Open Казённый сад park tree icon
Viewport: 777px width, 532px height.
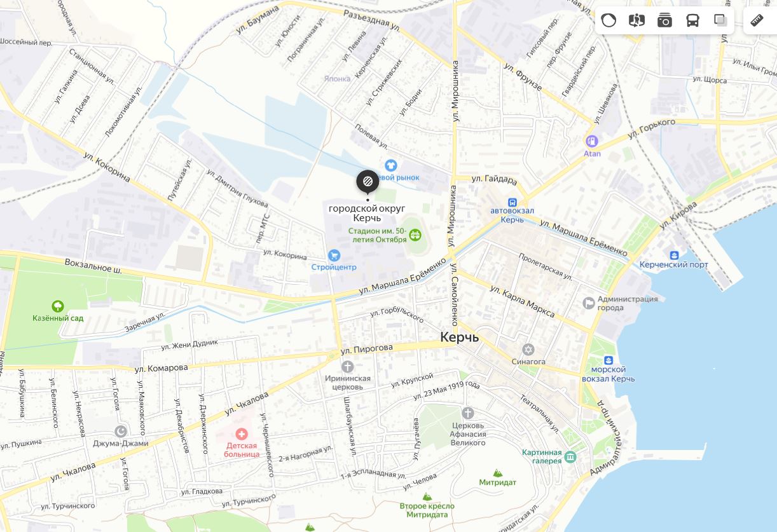point(58,306)
